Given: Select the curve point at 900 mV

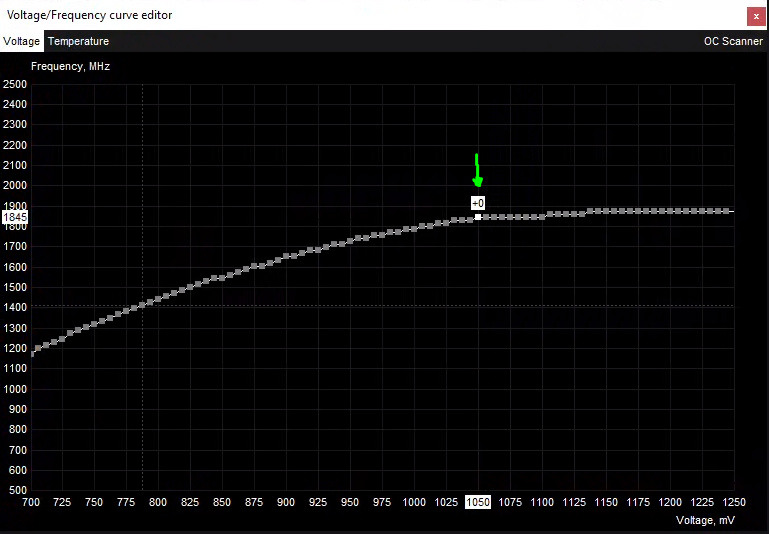Looking at the screenshot, I should [286, 256].
